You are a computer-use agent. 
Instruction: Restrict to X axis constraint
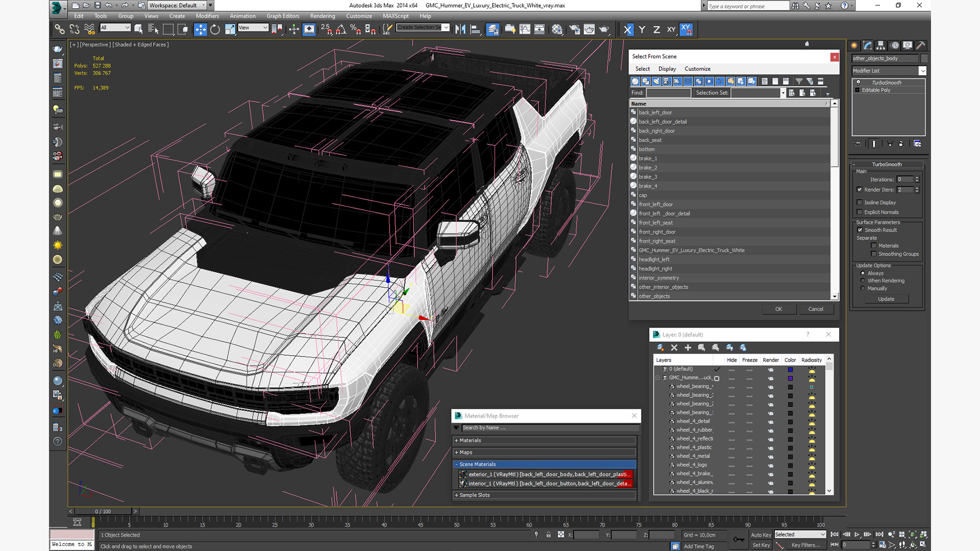tap(627, 30)
